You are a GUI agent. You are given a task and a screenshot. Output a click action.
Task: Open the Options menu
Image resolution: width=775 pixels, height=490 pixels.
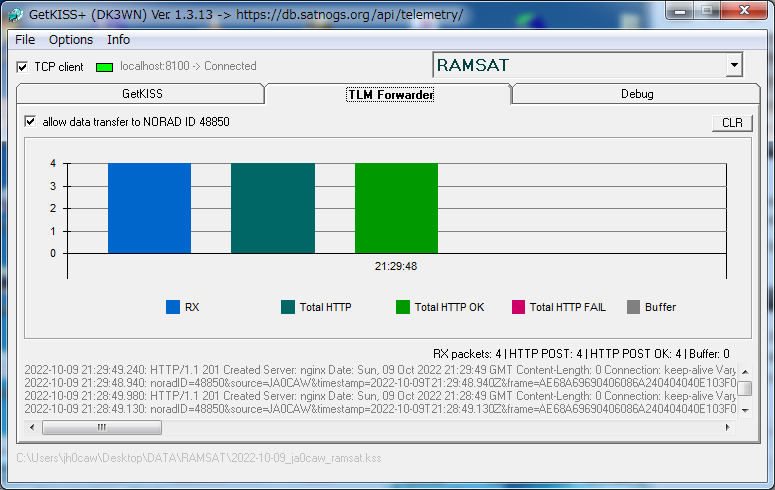click(71, 40)
